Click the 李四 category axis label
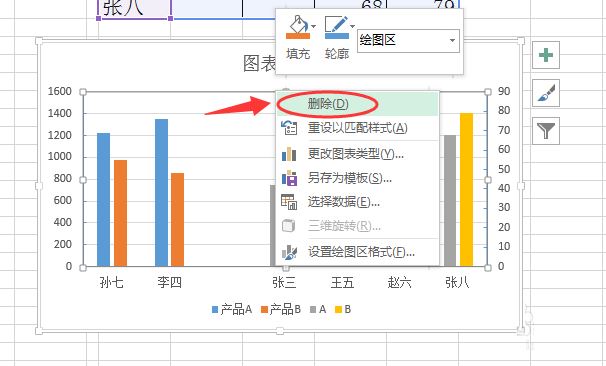The image size is (606, 366). pyautogui.click(x=169, y=283)
